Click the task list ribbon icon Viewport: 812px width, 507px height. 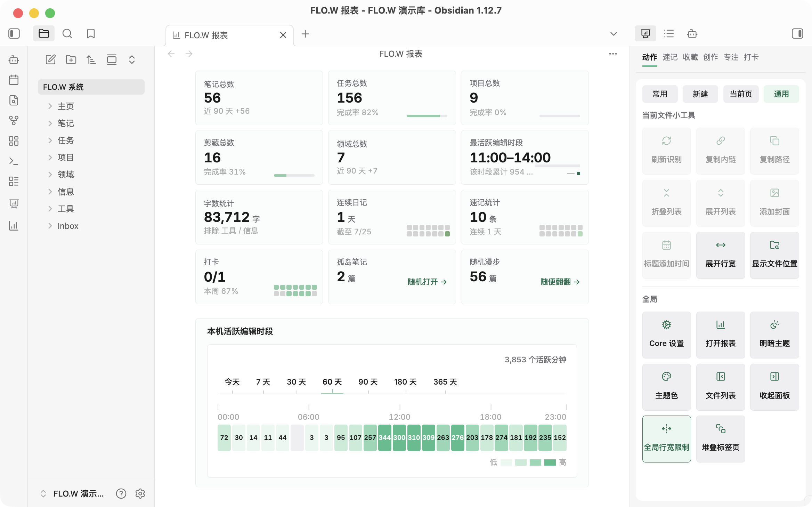pyautogui.click(x=14, y=181)
